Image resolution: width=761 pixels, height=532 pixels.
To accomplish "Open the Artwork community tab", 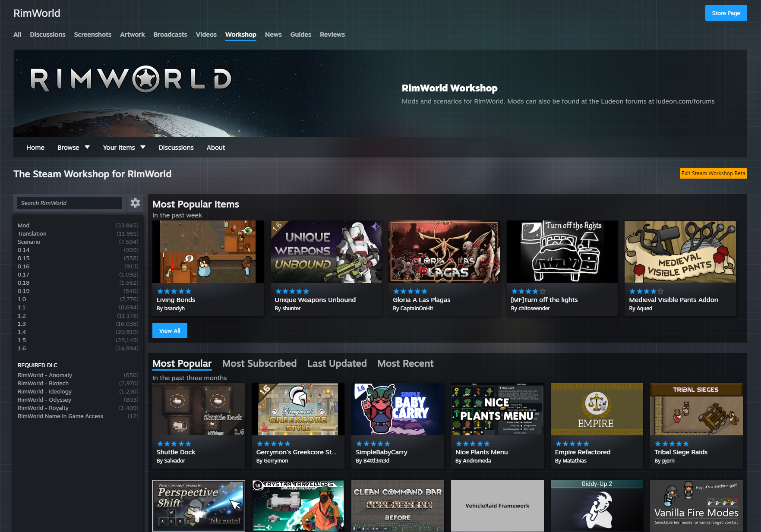I will pyautogui.click(x=133, y=35).
